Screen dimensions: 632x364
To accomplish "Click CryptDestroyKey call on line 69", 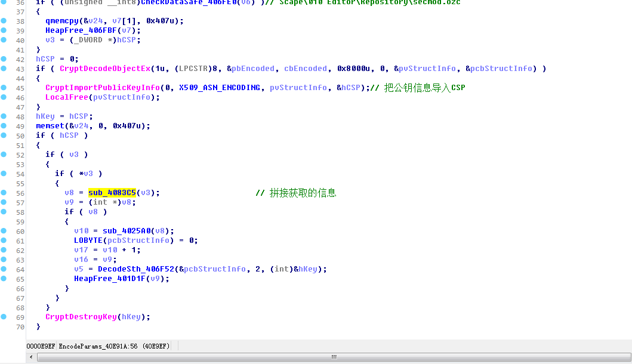I will [x=81, y=317].
